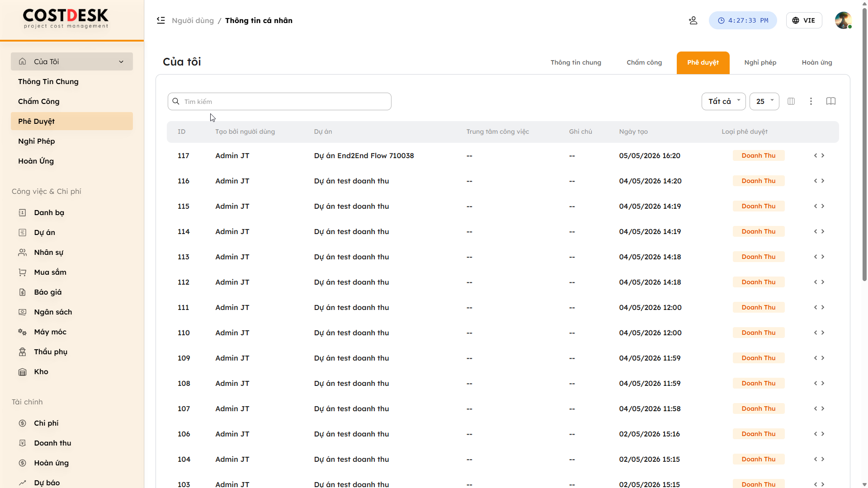Click the profile avatar picture
Viewport: 868px width, 488px height.
(843, 20)
